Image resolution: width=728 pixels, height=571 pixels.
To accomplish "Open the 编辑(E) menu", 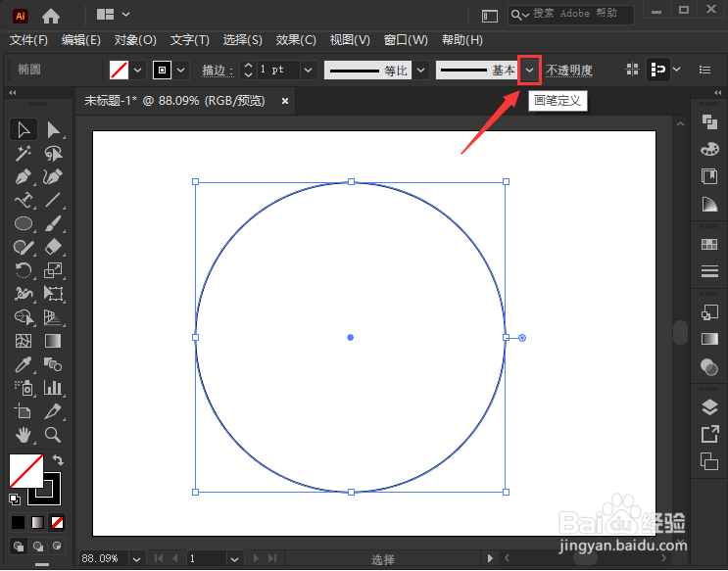I will point(80,40).
